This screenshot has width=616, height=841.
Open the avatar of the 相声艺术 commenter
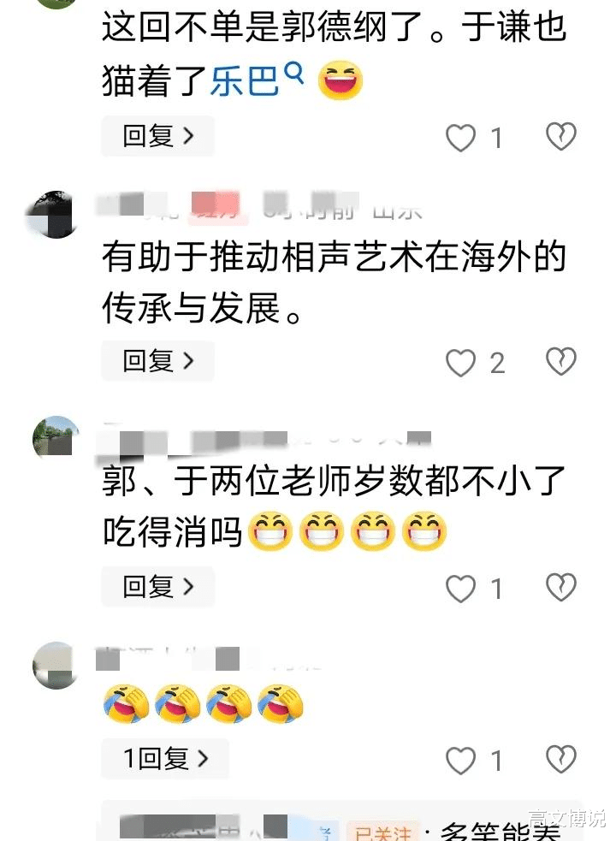pyautogui.click(x=55, y=215)
